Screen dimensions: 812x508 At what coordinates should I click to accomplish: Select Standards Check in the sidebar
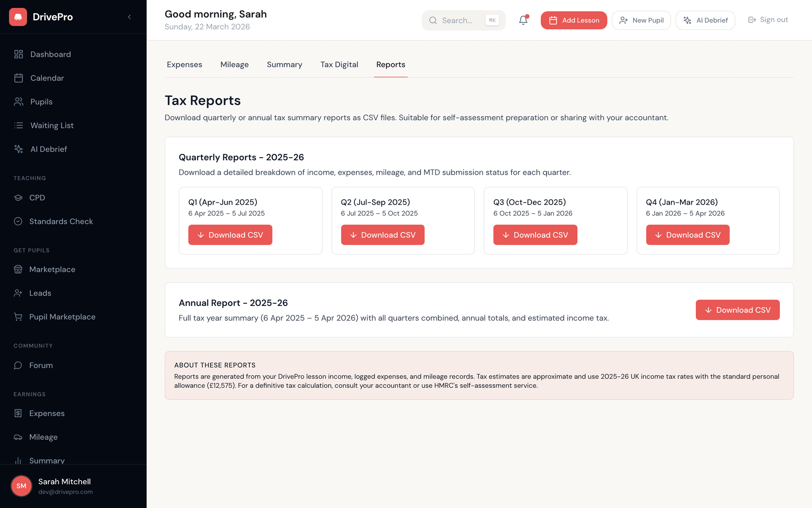[x=61, y=221]
